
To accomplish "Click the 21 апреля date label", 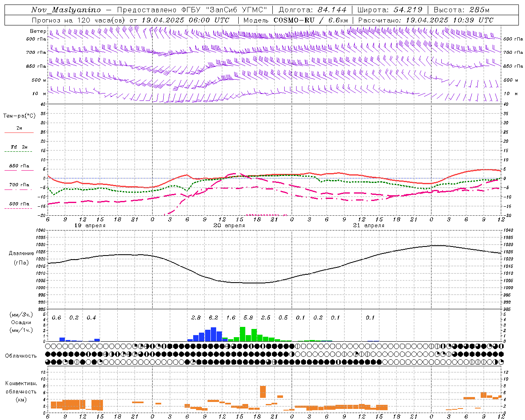I will coord(369,226).
